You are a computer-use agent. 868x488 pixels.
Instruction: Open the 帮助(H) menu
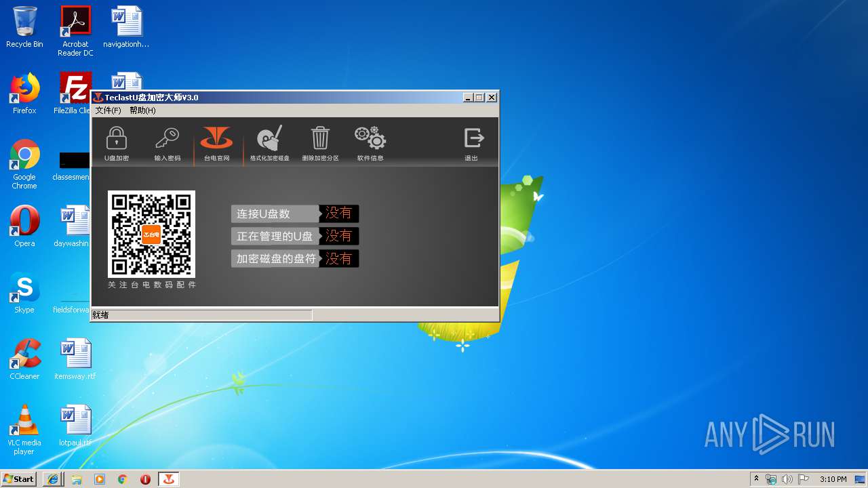pyautogui.click(x=142, y=110)
